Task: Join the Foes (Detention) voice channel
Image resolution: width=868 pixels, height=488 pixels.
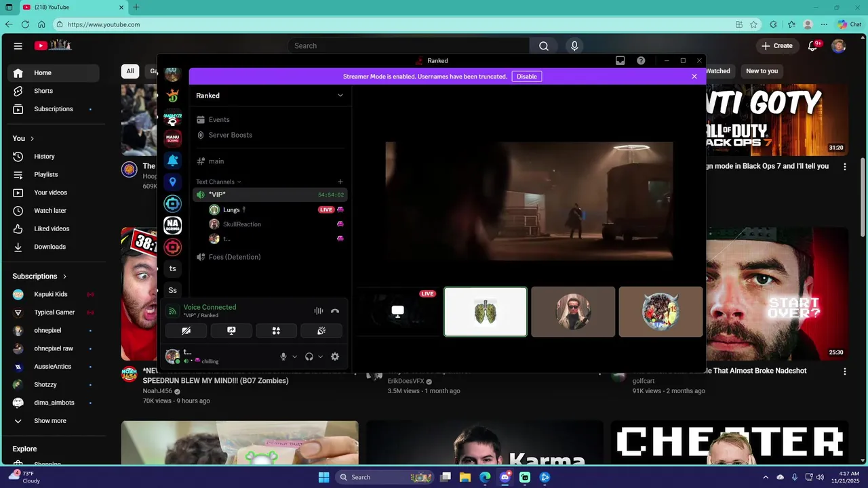Action: [269, 257]
